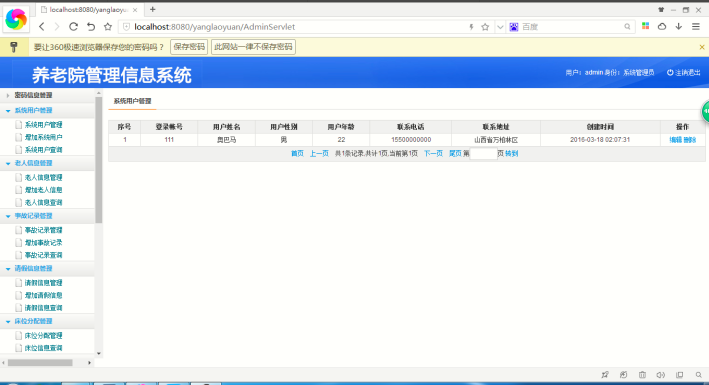Click the undo-close restore arrow icon
The width and height of the screenshot is (709, 385).
click(91, 27)
